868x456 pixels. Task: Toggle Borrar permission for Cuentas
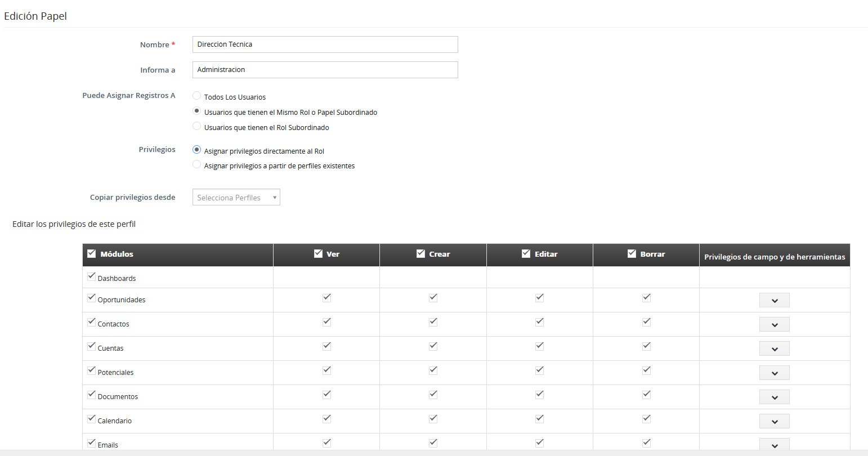click(x=646, y=346)
